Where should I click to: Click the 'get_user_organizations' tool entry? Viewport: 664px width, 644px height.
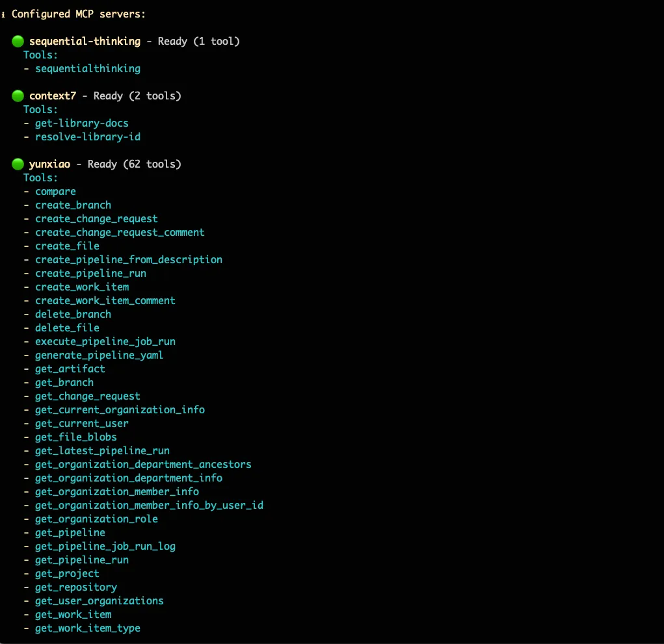(x=100, y=601)
